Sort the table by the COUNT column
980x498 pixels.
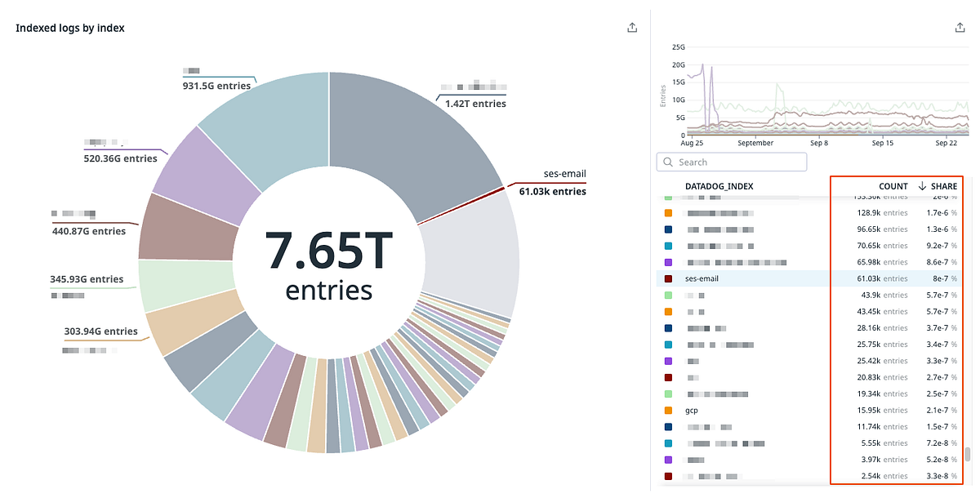893,185
